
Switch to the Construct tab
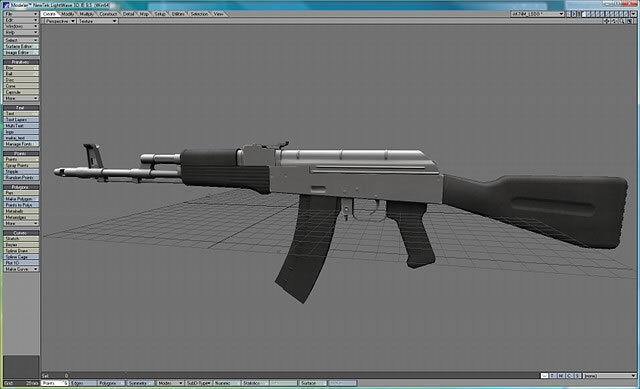point(109,14)
